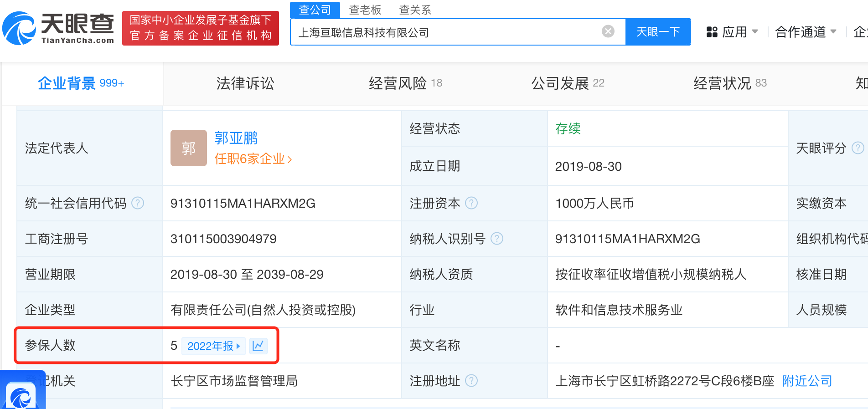This screenshot has height=409, width=868.
Task: Expand the 应用 dropdown menu
Action: pyautogui.click(x=732, y=32)
